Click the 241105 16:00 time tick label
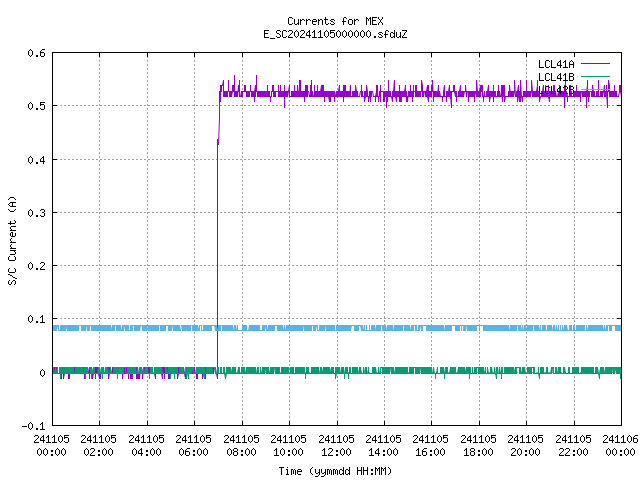This screenshot has width=640, height=480. [x=430, y=446]
